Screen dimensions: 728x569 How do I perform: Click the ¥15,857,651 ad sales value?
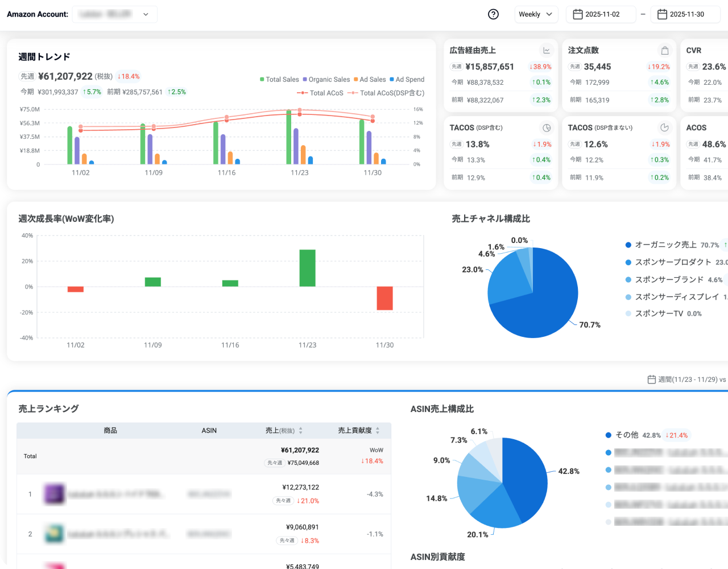tap(490, 67)
